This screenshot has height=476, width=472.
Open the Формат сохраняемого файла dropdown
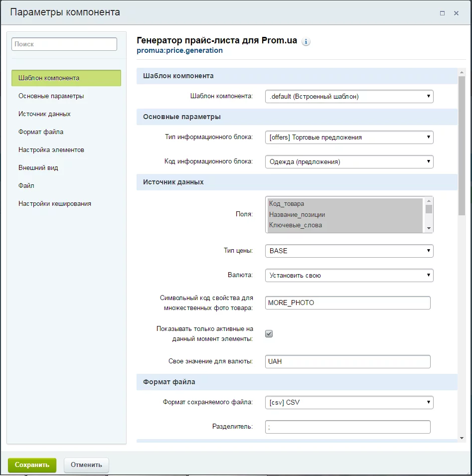[x=349, y=402]
